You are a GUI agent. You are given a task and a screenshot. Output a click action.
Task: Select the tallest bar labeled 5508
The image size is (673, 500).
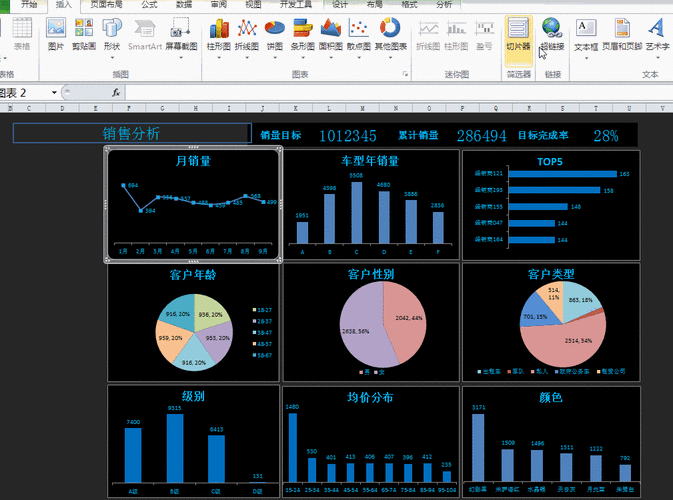(x=357, y=213)
